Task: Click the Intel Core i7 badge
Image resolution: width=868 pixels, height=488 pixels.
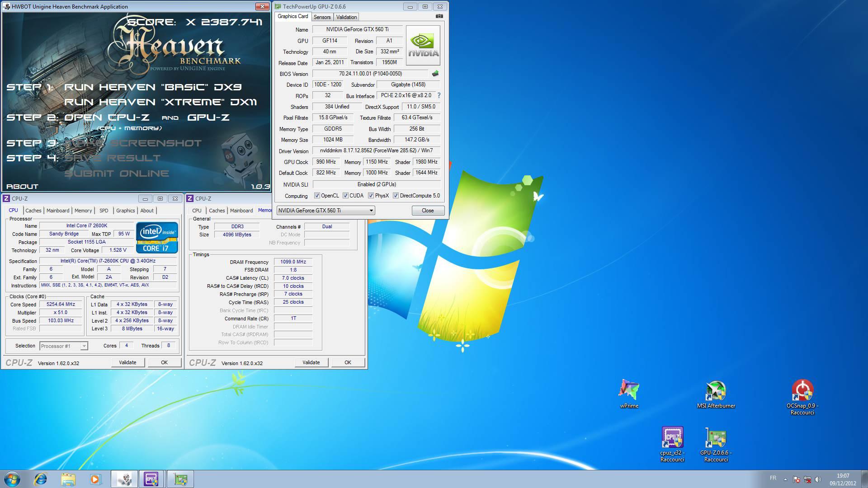Action: [x=157, y=237]
